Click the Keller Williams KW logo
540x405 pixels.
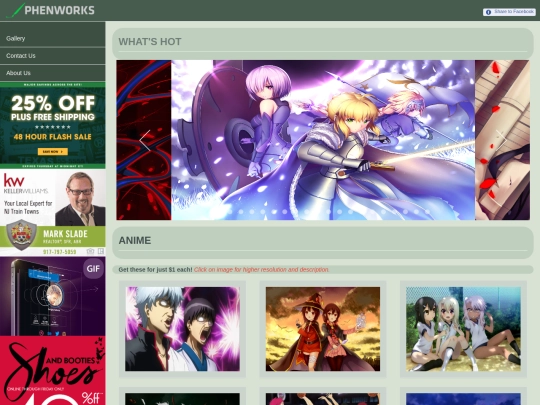[x=14, y=180]
